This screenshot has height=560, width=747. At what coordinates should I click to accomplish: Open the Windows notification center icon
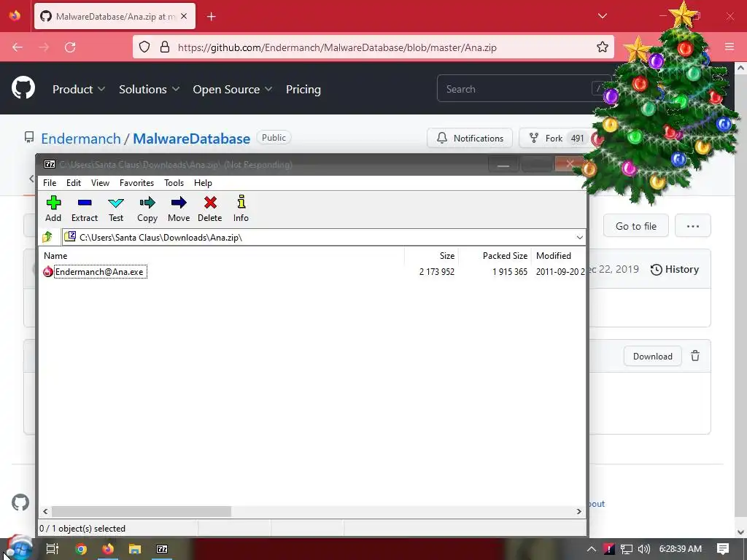tap(723, 549)
